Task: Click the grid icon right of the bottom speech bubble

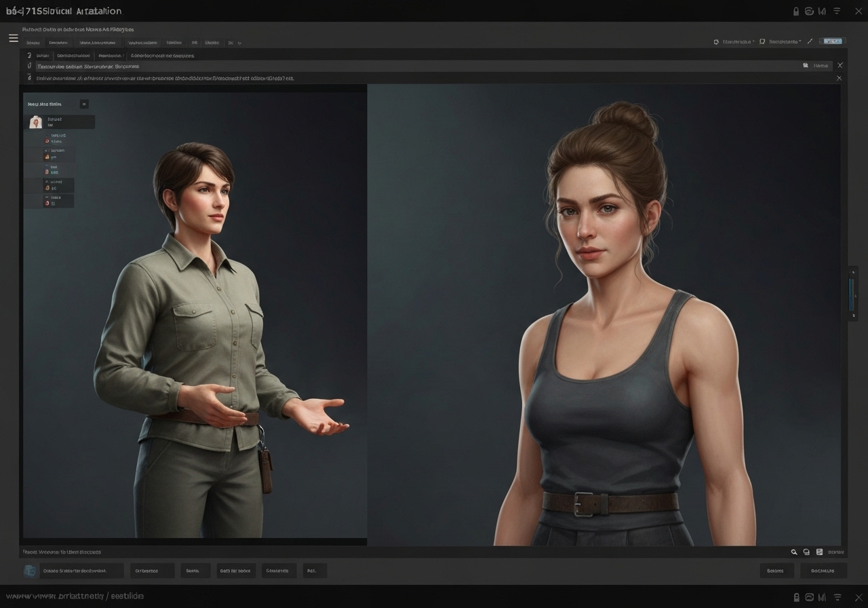Action: pos(819,552)
